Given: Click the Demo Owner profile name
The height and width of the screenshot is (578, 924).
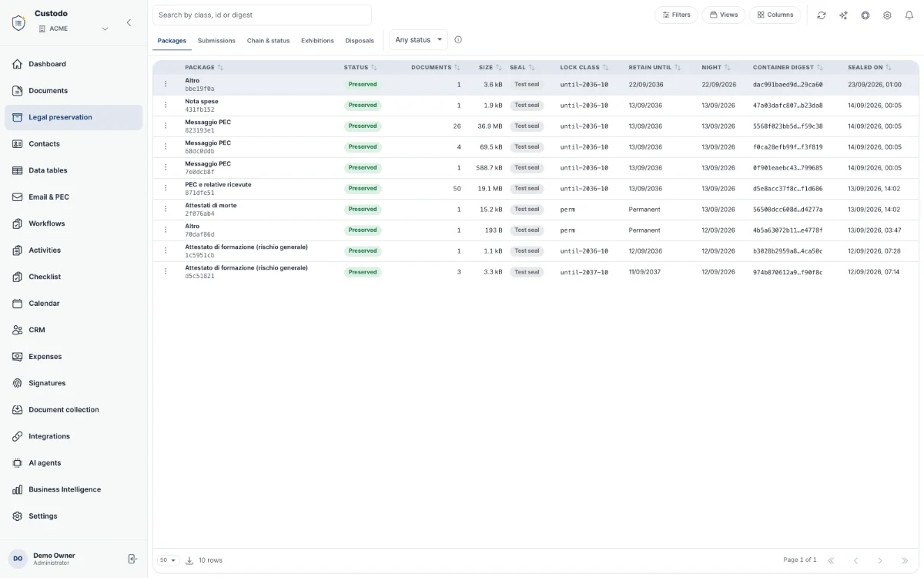Looking at the screenshot, I should point(54,556).
